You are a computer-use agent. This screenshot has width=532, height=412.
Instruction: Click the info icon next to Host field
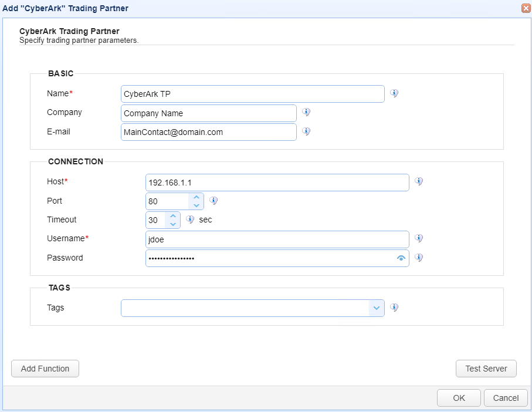(x=419, y=181)
